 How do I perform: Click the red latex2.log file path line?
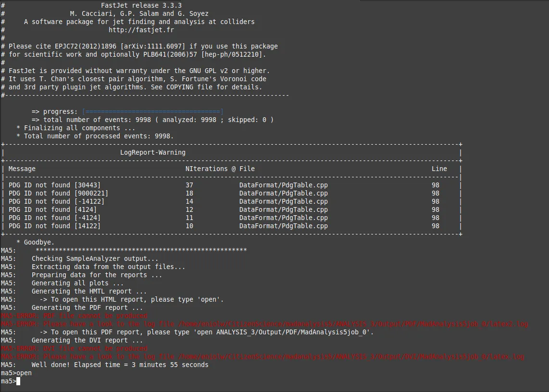tap(264, 324)
